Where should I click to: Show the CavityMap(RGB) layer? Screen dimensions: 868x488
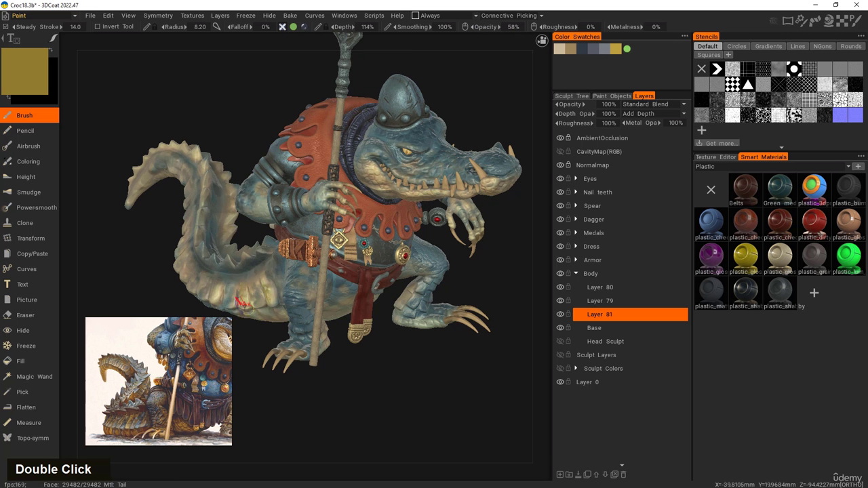[560, 152]
